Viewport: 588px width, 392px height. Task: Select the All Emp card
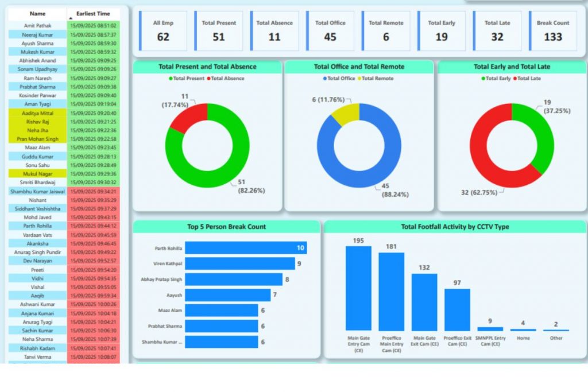[x=163, y=30]
